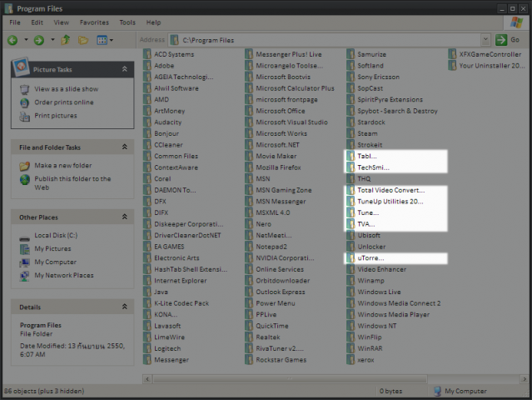This screenshot has height=400, width=532.
Task: Click the green Back arrow button
Action: (x=12, y=40)
